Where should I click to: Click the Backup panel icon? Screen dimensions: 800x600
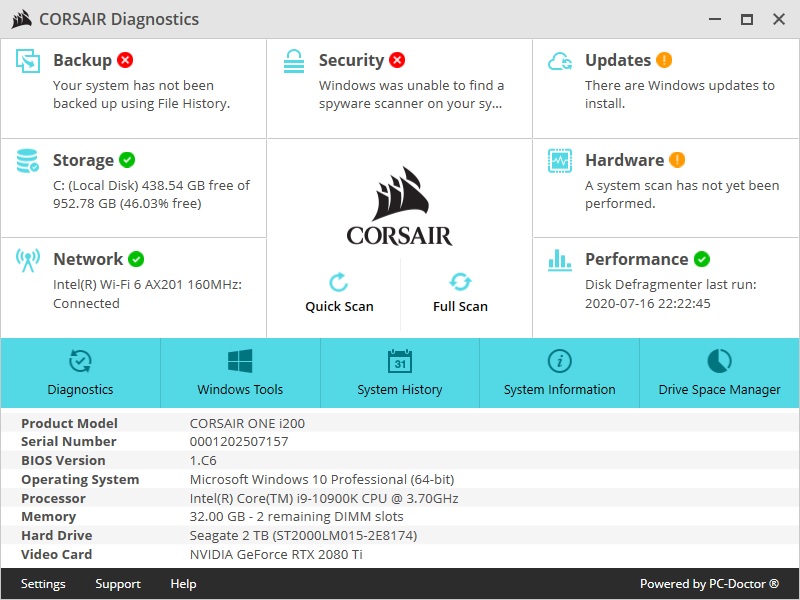point(28,61)
